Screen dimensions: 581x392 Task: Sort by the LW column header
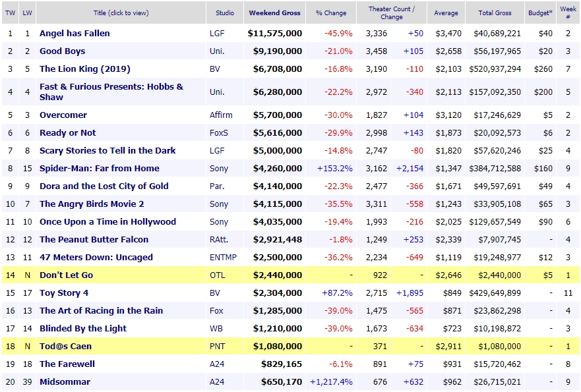27,13
